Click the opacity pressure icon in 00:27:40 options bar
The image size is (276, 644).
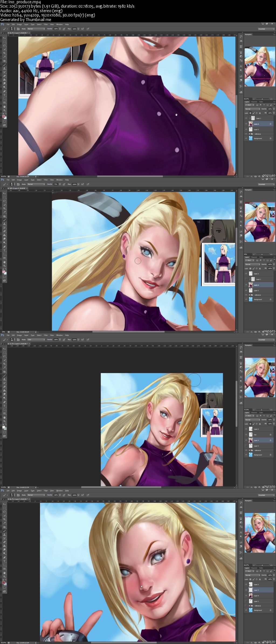pos(64,29)
